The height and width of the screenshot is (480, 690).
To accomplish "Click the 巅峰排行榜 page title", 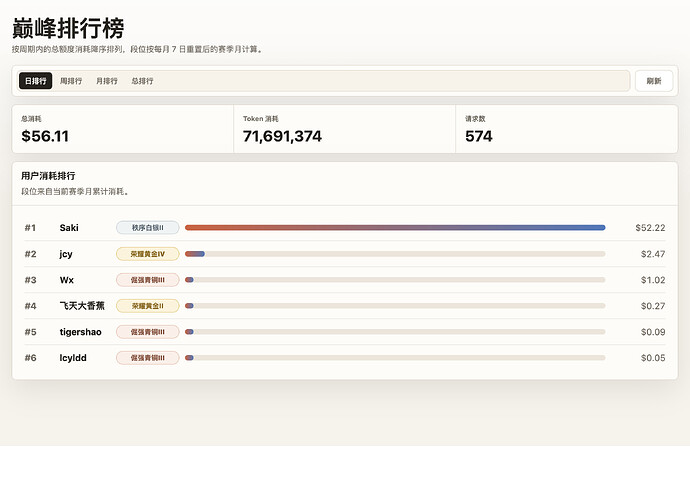I will coord(68,29).
